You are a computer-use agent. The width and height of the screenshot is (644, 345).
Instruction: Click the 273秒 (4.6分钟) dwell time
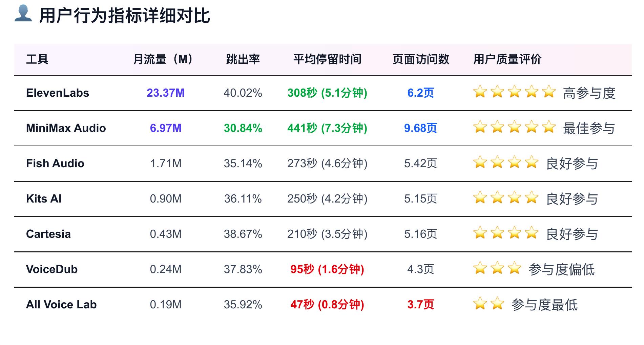pos(327,164)
